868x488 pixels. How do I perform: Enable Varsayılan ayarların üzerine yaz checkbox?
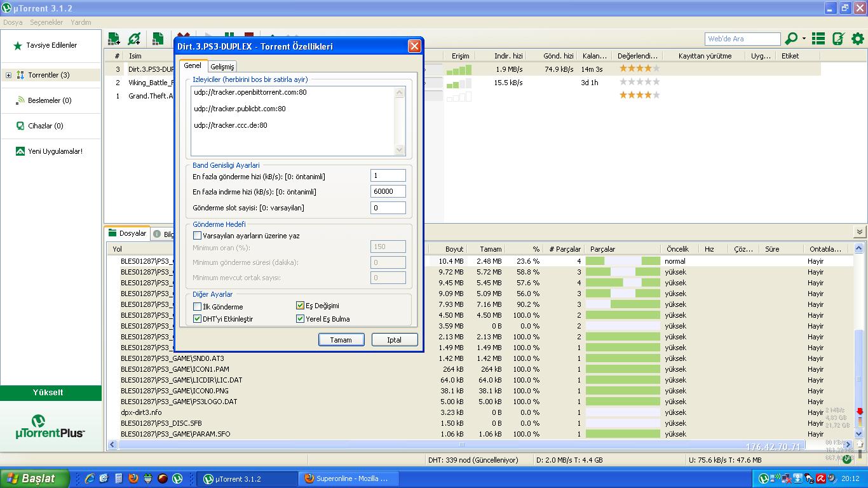point(197,235)
